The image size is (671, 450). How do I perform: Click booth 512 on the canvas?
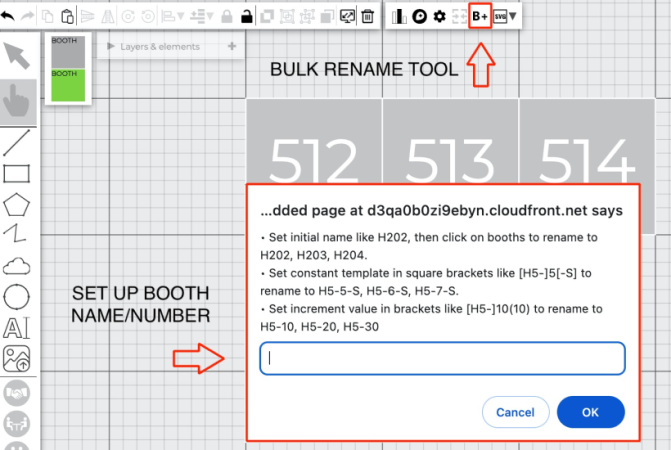314,142
